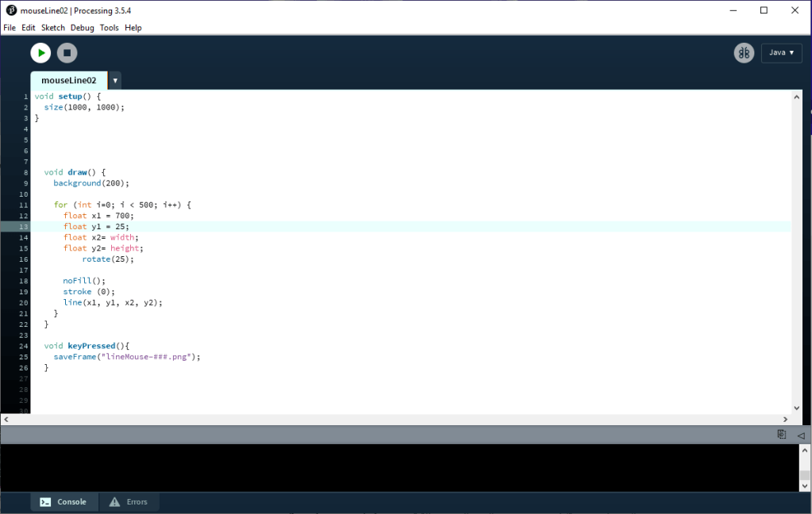Open the Help menu
Viewport: 812px width, 514px height.
(x=133, y=28)
